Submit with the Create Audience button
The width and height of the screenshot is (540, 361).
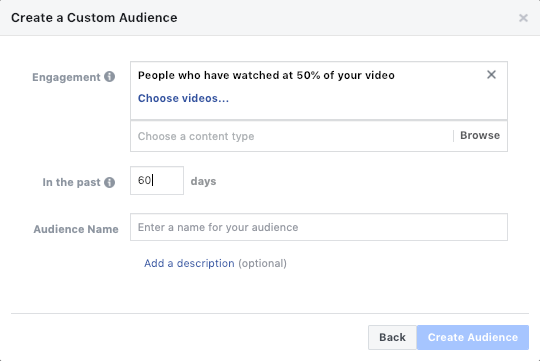click(x=473, y=337)
